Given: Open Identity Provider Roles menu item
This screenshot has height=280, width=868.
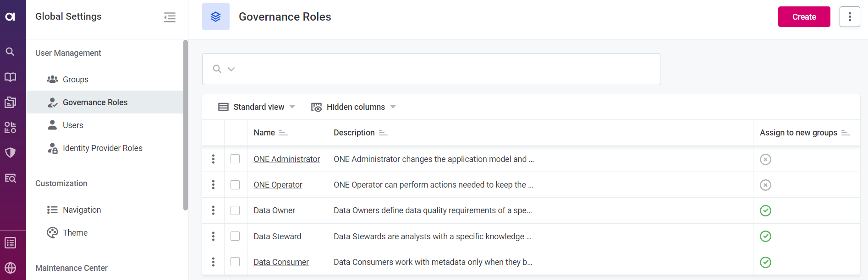Looking at the screenshot, I should 102,148.
